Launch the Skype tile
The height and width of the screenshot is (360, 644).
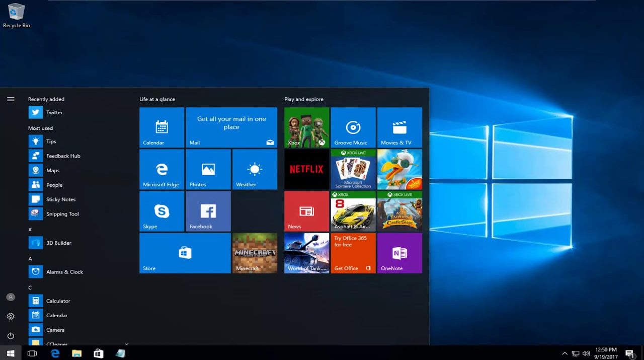click(x=162, y=211)
